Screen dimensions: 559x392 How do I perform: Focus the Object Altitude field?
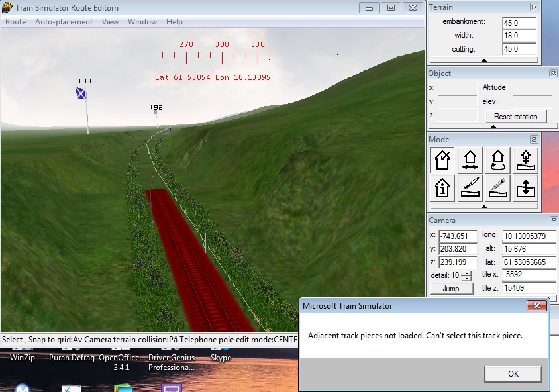pos(534,88)
